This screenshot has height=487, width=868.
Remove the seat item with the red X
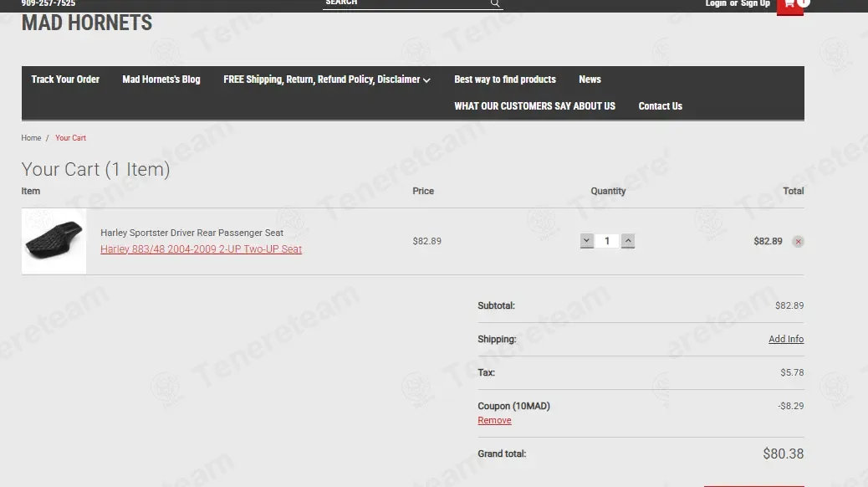click(798, 242)
